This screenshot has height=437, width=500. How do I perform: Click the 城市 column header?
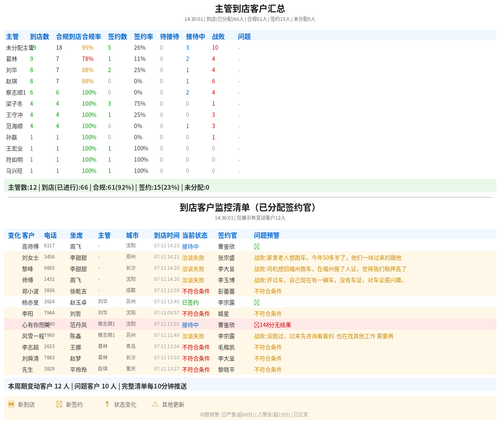pos(132,235)
